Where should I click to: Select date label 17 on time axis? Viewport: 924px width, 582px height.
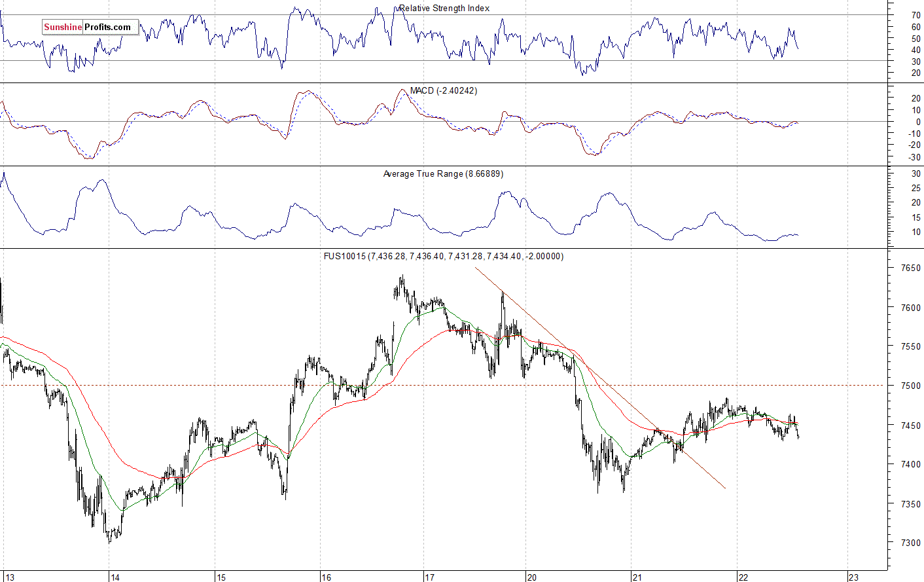point(429,577)
